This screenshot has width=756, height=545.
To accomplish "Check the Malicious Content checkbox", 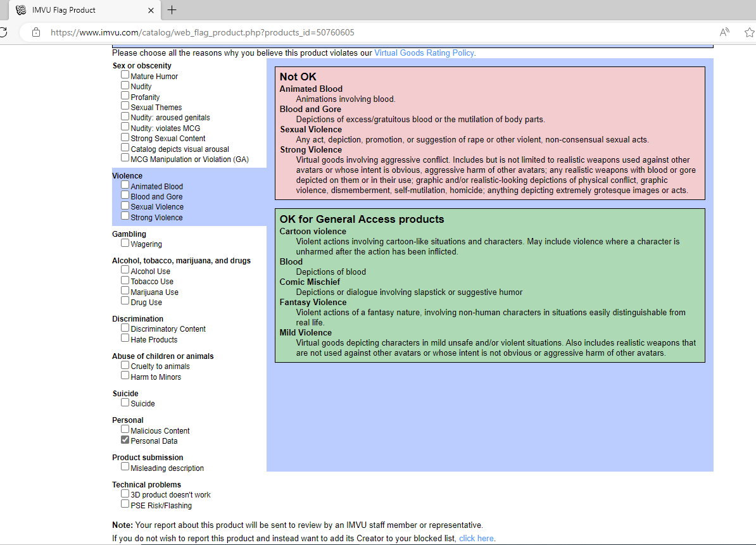I will click(x=125, y=429).
